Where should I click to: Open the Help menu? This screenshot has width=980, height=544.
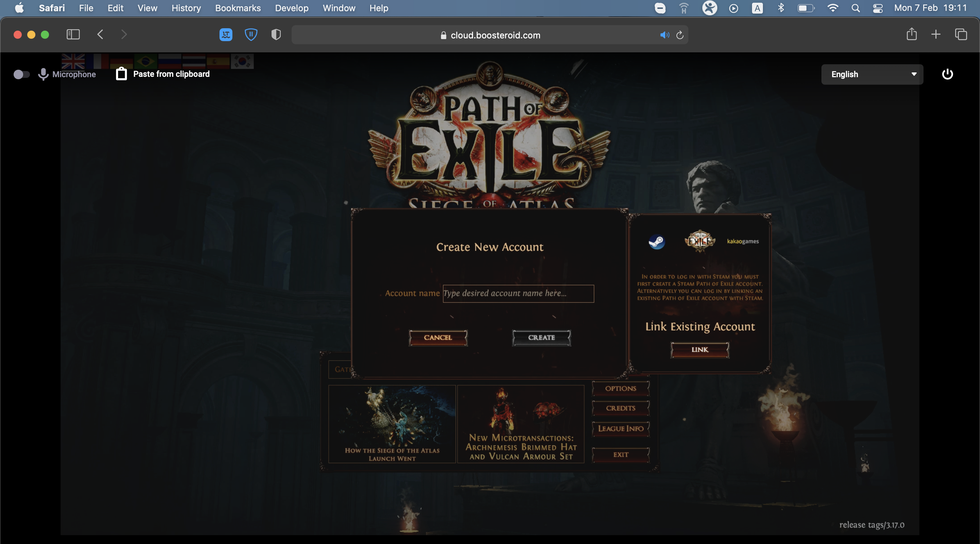[379, 8]
